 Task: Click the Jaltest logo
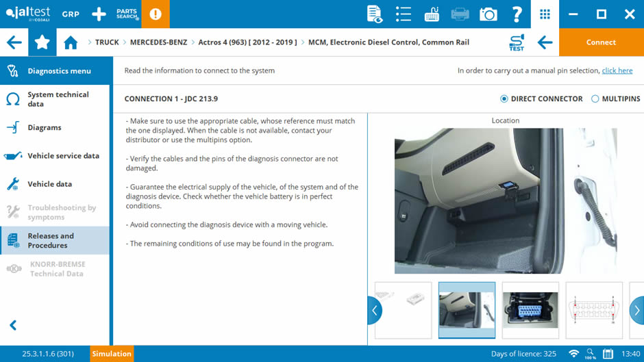click(x=28, y=14)
